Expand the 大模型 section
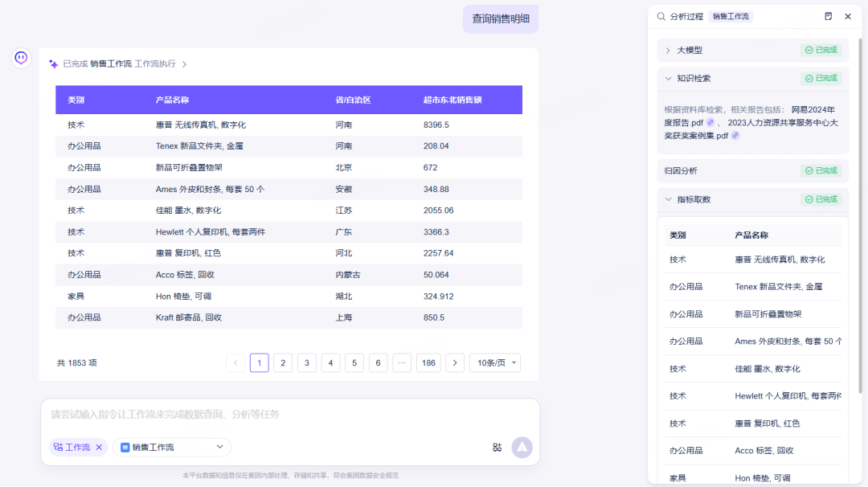Viewport: 868px width, 487px height. [668, 51]
